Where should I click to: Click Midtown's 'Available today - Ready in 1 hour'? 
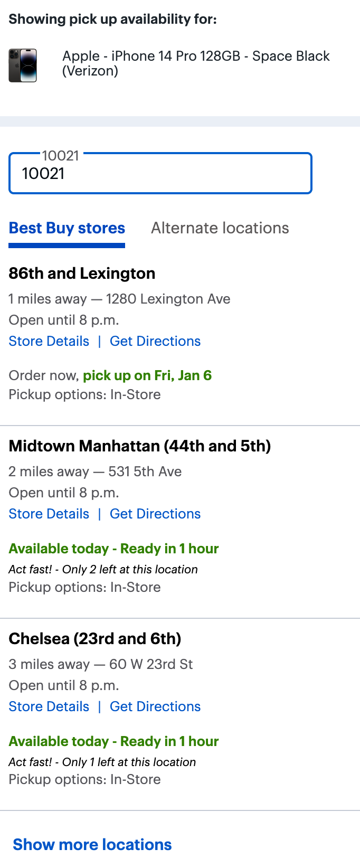[x=113, y=549]
